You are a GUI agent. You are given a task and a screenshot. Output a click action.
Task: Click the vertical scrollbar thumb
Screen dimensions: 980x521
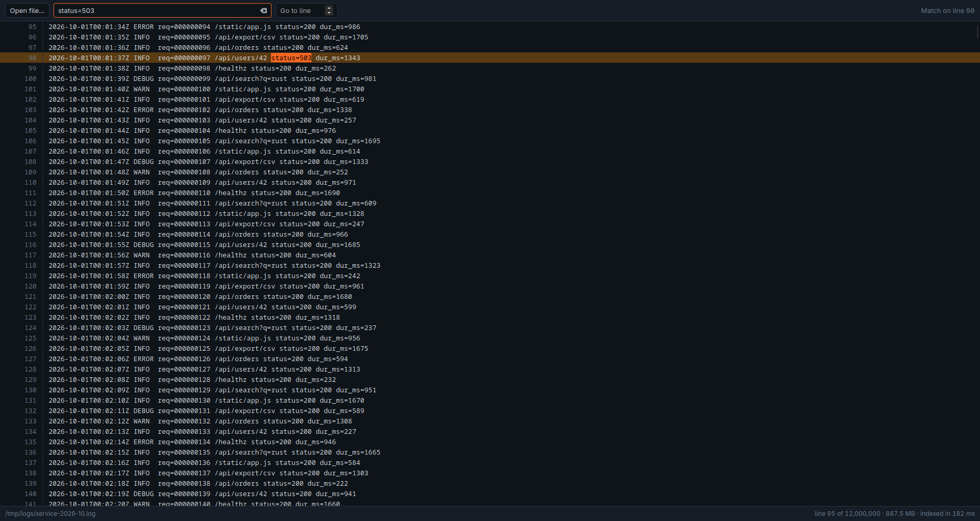coord(978,31)
